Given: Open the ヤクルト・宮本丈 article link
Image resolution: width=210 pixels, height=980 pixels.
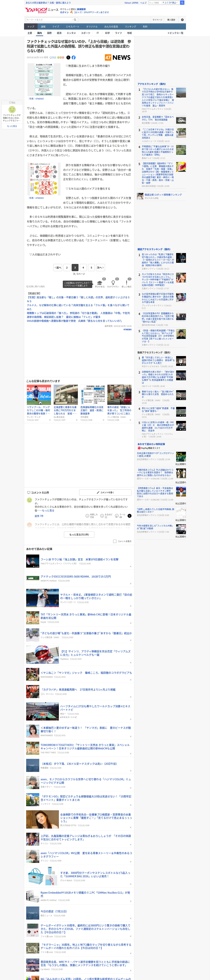Looking at the screenshot, I should coord(96,596).
